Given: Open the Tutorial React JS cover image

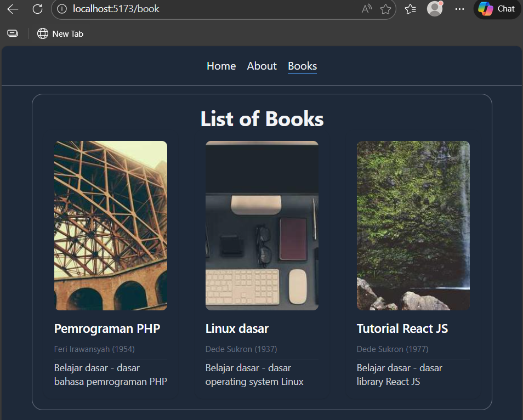Looking at the screenshot, I should point(413,225).
